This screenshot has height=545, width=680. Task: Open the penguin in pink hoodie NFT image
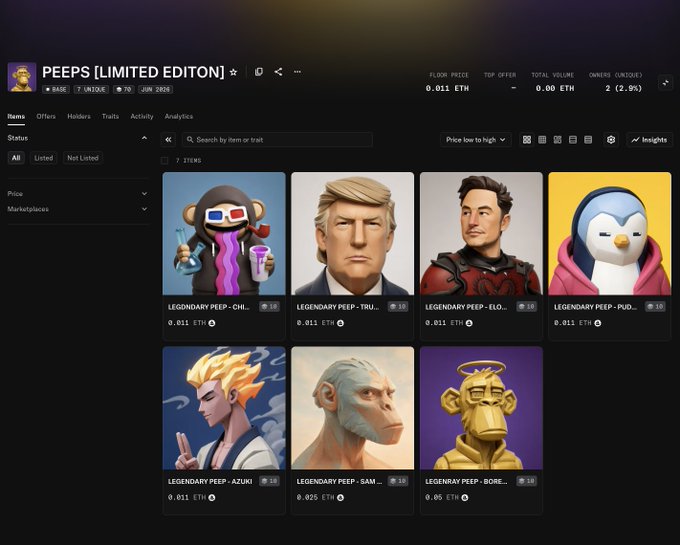[610, 234]
